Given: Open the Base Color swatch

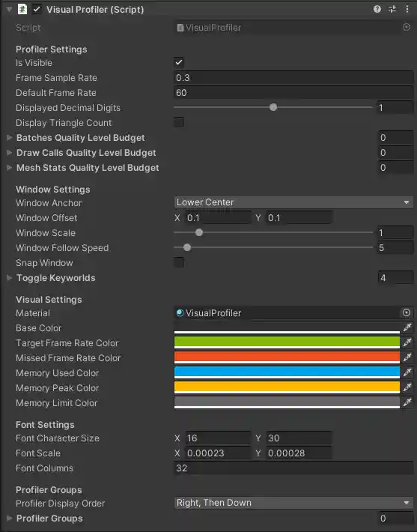Looking at the screenshot, I should (287, 327).
